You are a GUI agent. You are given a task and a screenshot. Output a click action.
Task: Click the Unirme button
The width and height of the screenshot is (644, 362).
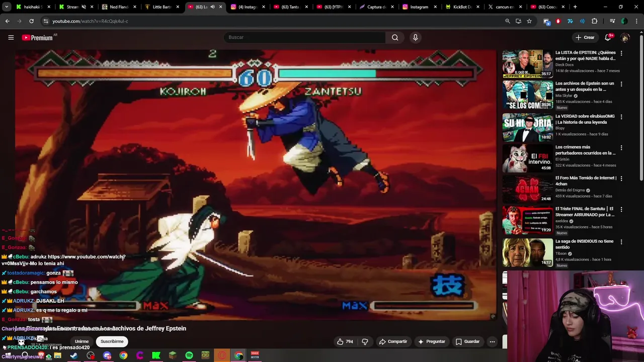point(82,341)
